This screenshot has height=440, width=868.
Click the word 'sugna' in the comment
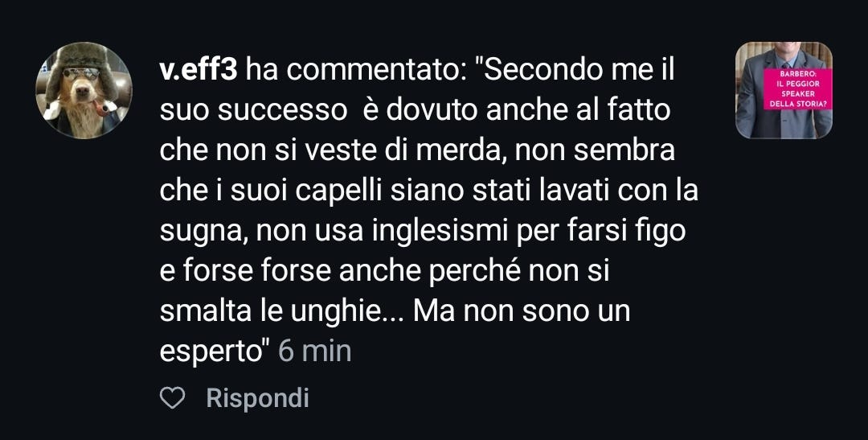(199, 232)
